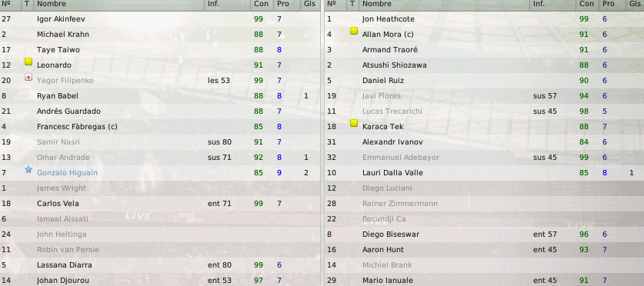The image size is (644, 286).
Task: Select Emmanuel Adebayor in the list
Action: coord(400,158)
